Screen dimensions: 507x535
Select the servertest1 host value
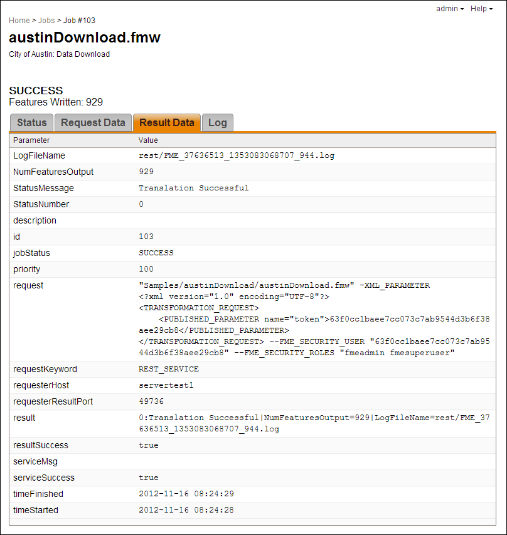click(166, 385)
